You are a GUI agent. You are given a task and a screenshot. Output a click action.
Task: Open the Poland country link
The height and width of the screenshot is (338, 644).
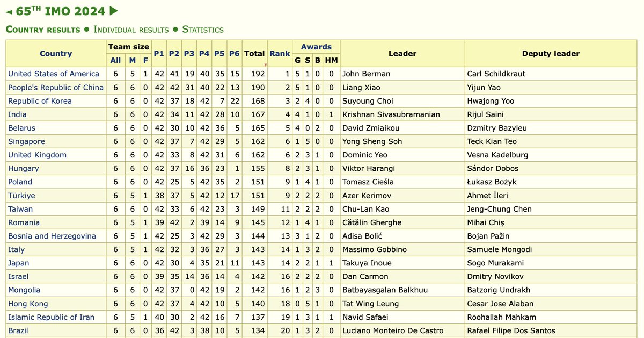20,182
